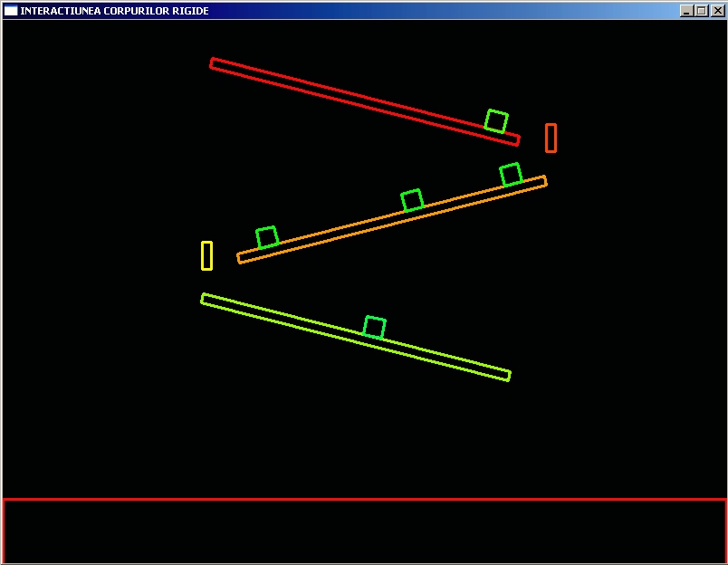Close the Interactiunea Corpurilor Rigide window

coord(717,10)
